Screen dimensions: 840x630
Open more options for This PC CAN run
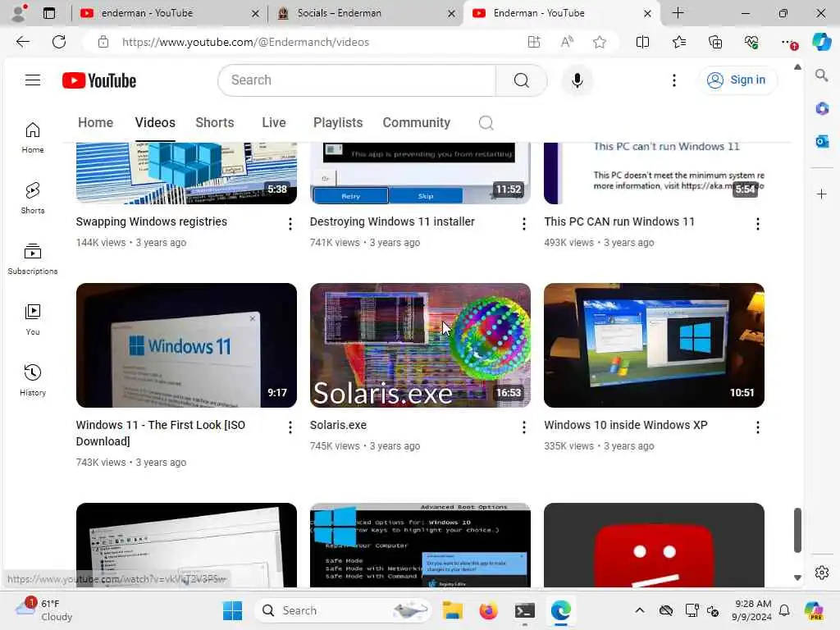(757, 224)
